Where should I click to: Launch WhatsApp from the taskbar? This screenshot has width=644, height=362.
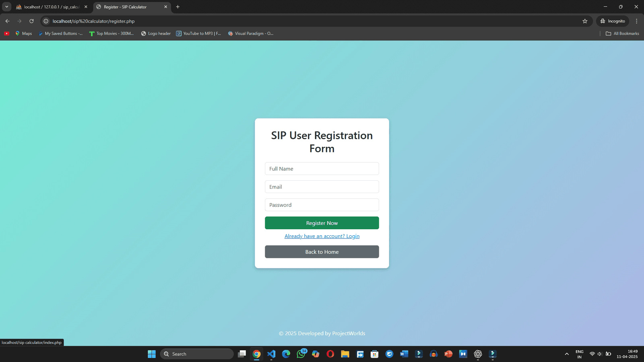tap(301, 354)
